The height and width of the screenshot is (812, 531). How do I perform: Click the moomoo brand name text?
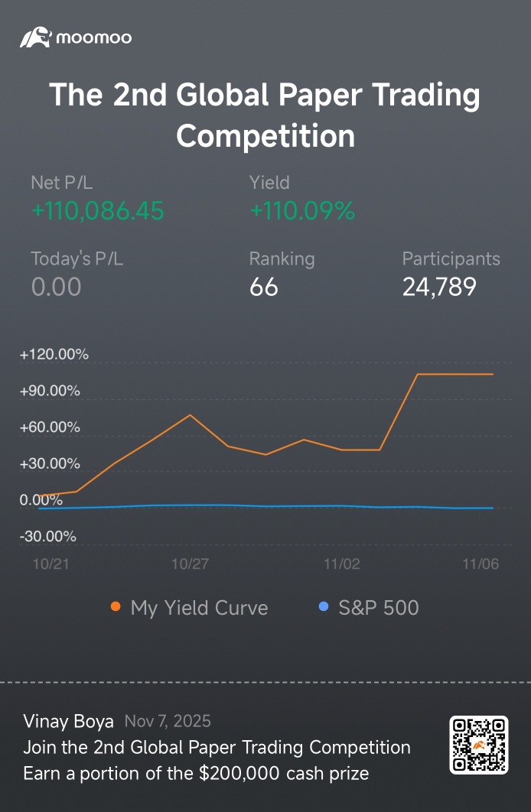tap(93, 37)
